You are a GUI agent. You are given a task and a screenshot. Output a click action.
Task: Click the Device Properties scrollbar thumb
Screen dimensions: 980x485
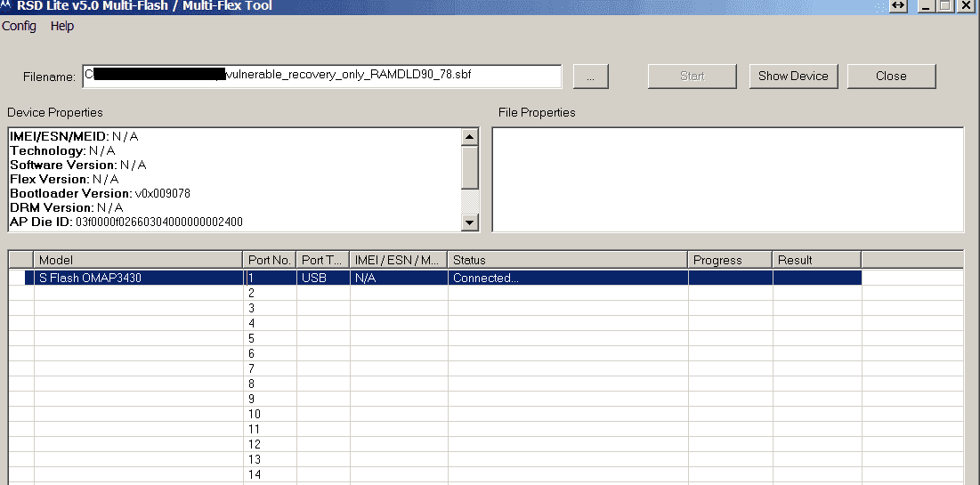click(x=470, y=167)
